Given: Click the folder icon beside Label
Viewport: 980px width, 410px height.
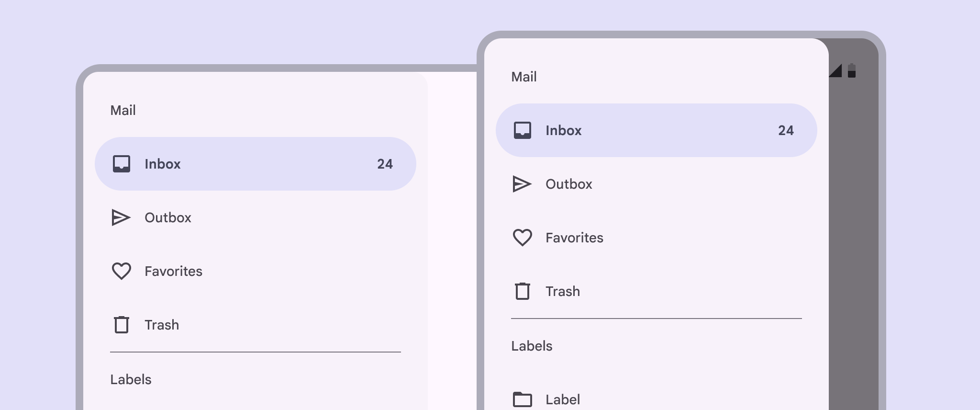Looking at the screenshot, I should pyautogui.click(x=522, y=399).
